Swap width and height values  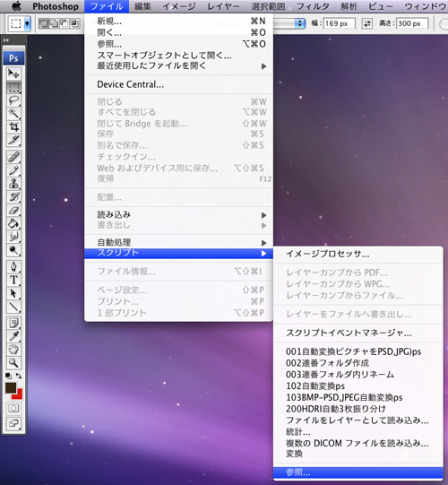(x=367, y=23)
